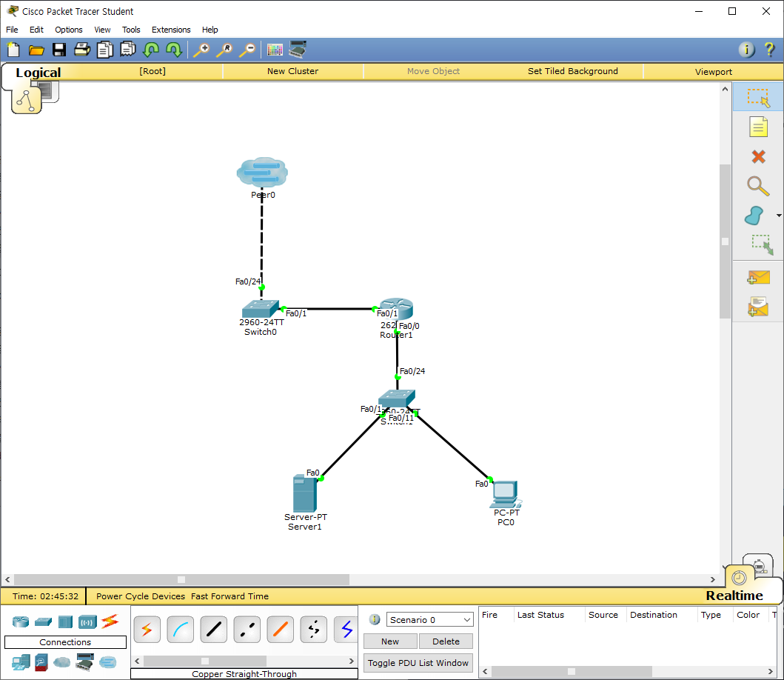
Task: Choose Wireless Devices category
Action: (x=87, y=622)
